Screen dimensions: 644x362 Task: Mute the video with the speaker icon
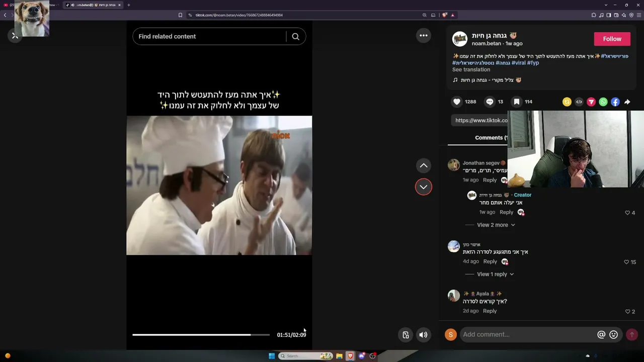[x=424, y=335]
